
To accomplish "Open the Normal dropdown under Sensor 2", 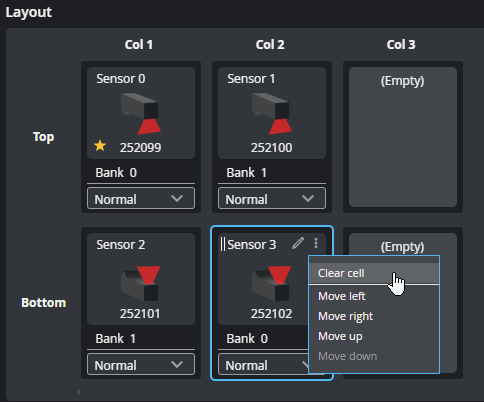I will (x=141, y=364).
